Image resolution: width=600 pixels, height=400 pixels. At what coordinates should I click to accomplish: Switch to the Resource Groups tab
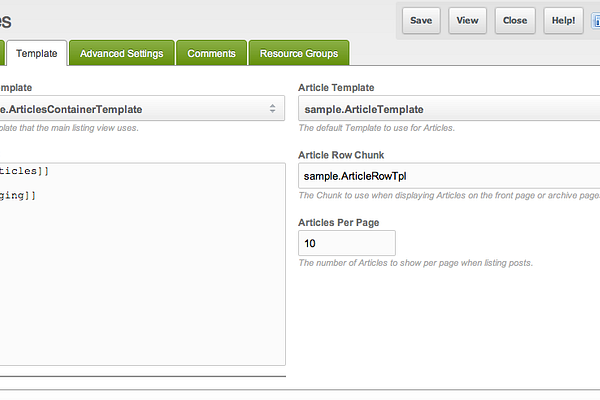(x=299, y=53)
